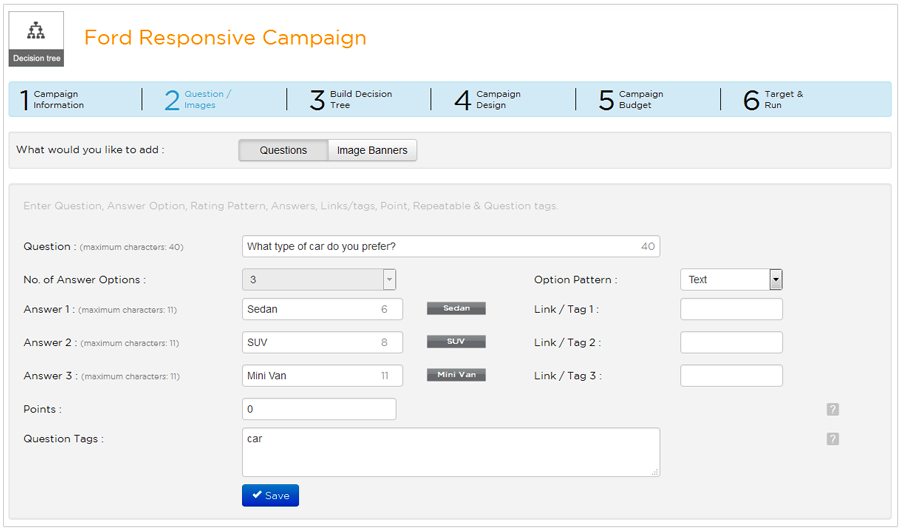Viewport: 902px width, 531px height.
Task: Click help icon beside Question Tags
Action: point(832,439)
